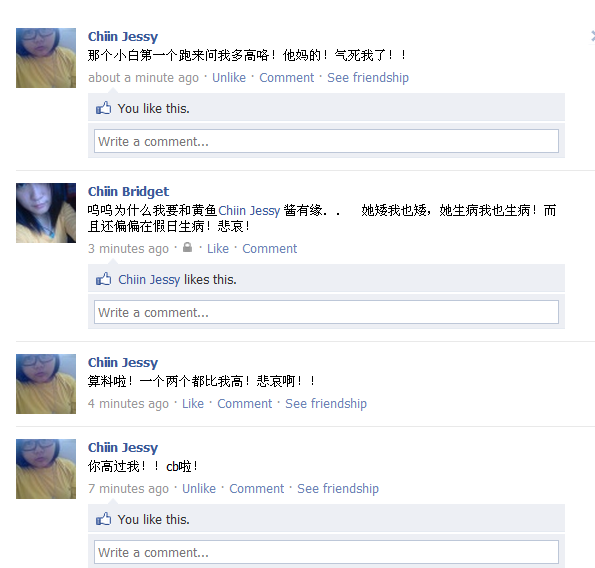Click Chiin Jessy's profile picture on the first post

(x=46, y=58)
